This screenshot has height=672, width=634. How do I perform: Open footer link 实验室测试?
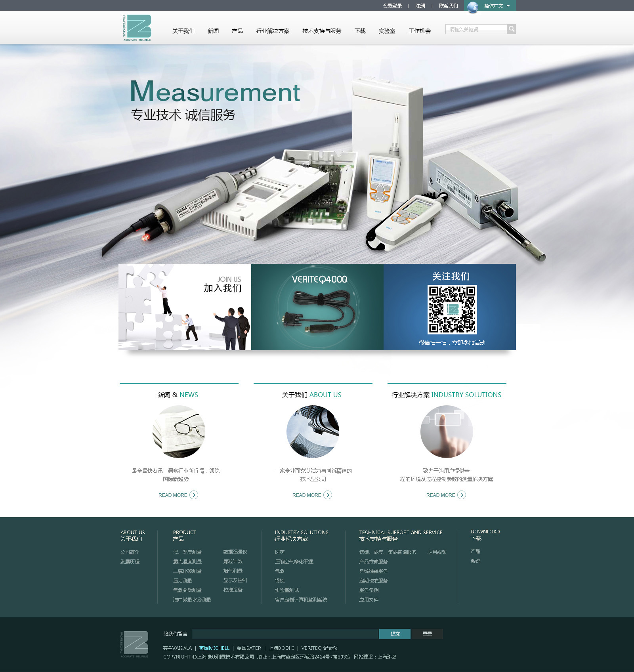287,590
